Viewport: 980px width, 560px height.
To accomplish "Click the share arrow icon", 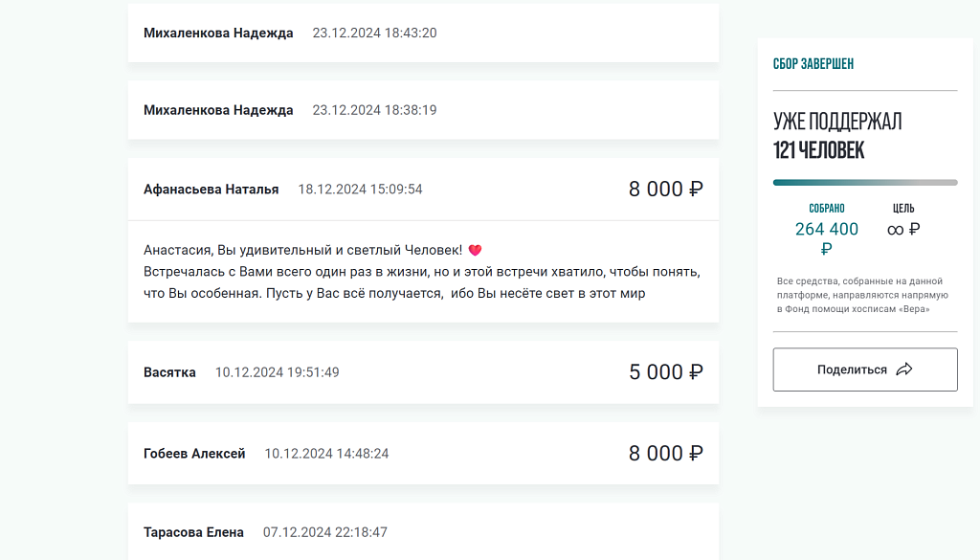I will (904, 370).
